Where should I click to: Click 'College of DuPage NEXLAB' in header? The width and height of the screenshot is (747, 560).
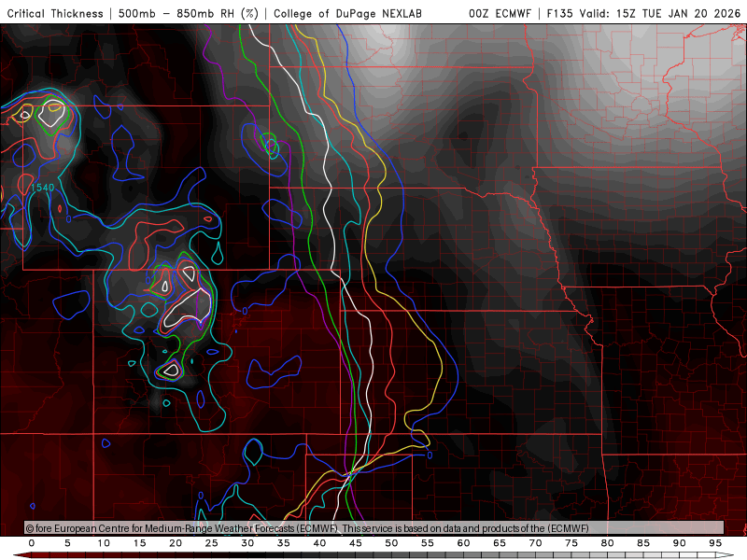(x=347, y=13)
